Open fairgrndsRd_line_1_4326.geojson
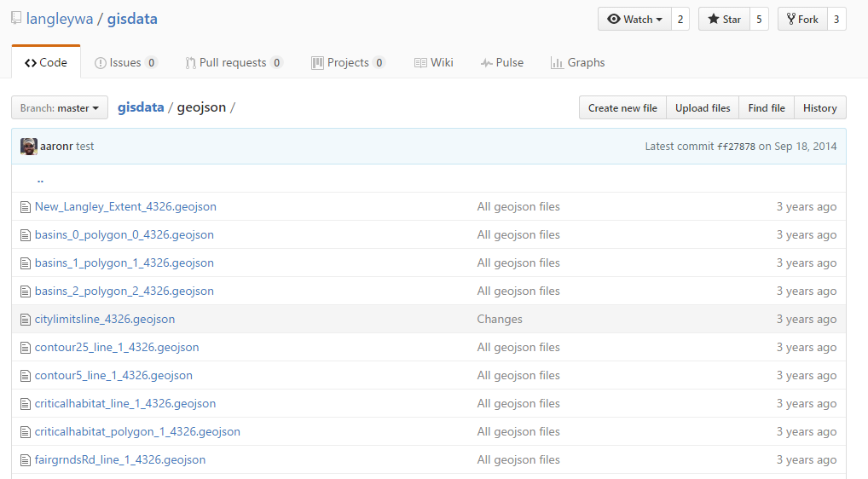The image size is (868, 479). pyautogui.click(x=120, y=460)
